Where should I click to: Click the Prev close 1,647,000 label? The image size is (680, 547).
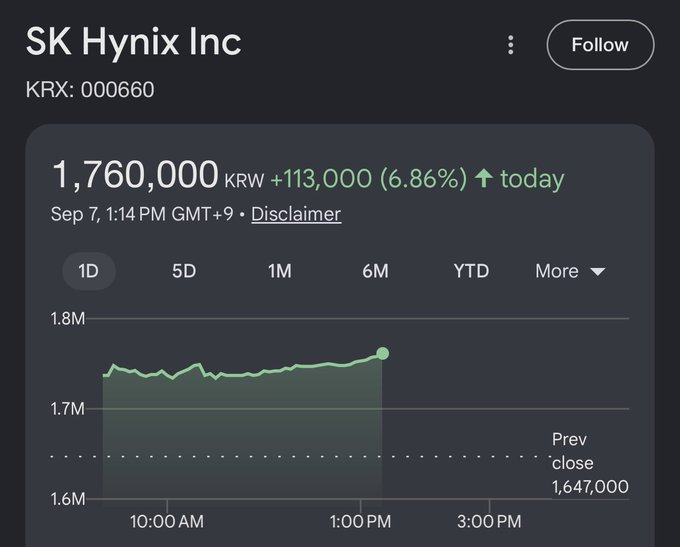[x=590, y=463]
